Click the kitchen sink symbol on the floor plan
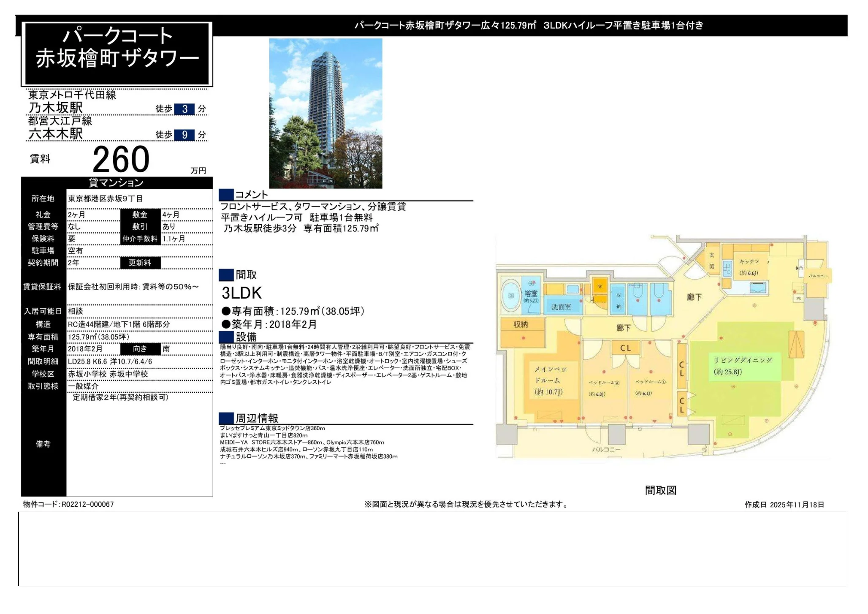 point(727,269)
